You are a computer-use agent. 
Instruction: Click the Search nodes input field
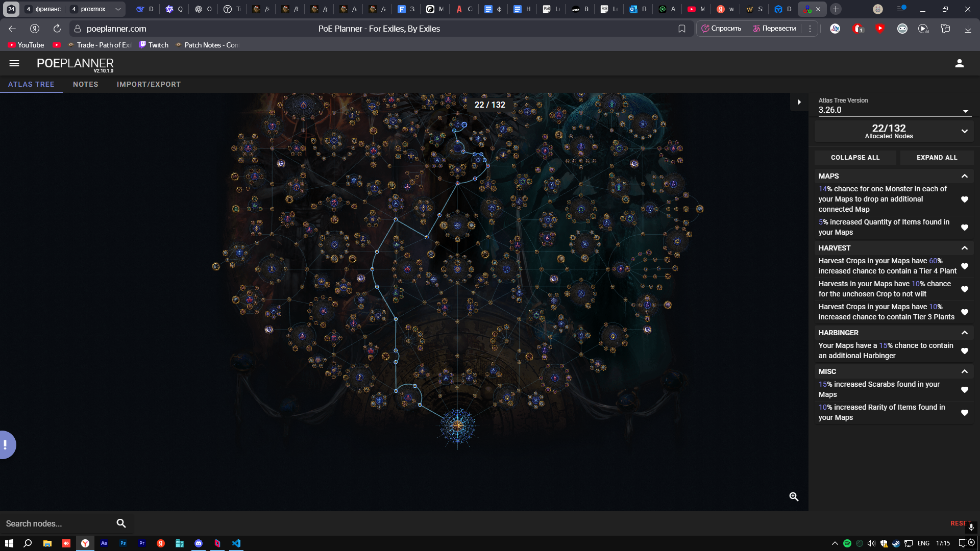coord(56,523)
